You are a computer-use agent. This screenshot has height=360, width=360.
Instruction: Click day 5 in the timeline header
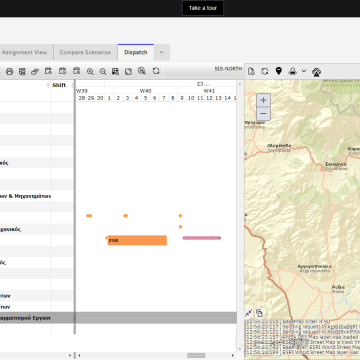click(145, 98)
